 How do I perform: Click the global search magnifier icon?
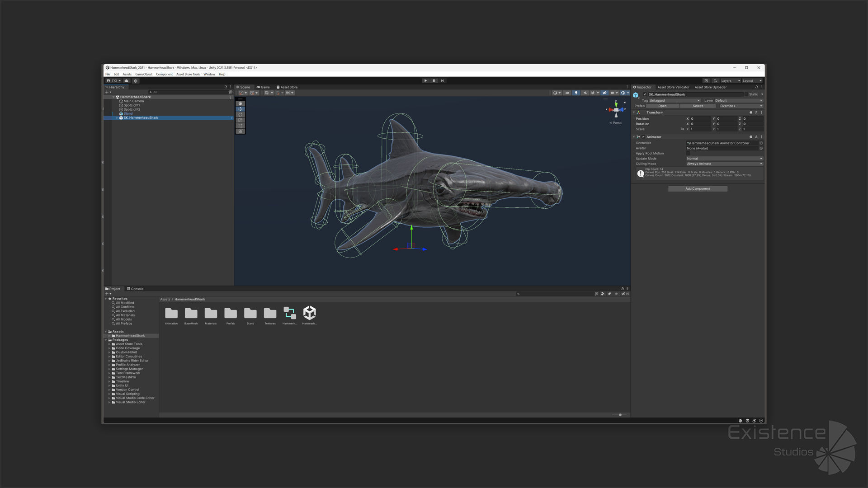[715, 81]
